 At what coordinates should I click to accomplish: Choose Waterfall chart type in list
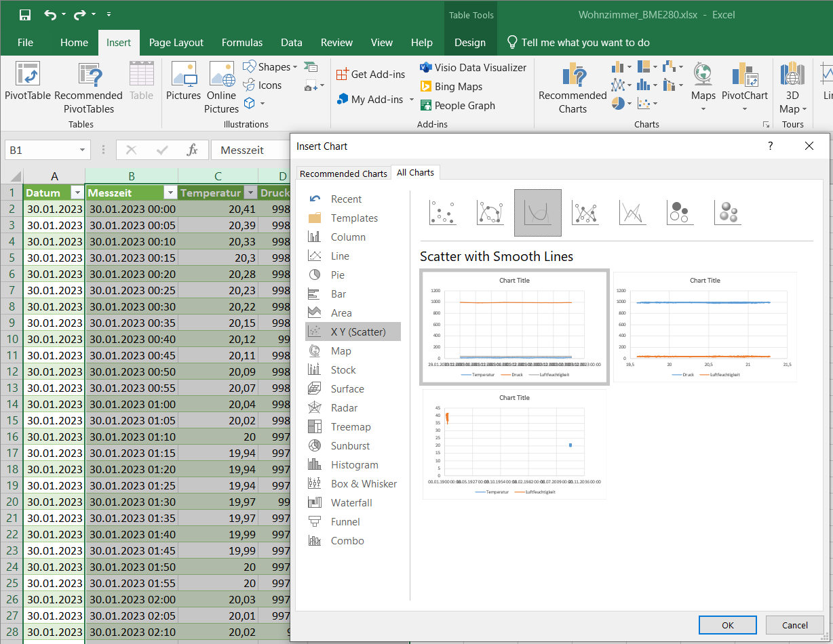click(353, 502)
